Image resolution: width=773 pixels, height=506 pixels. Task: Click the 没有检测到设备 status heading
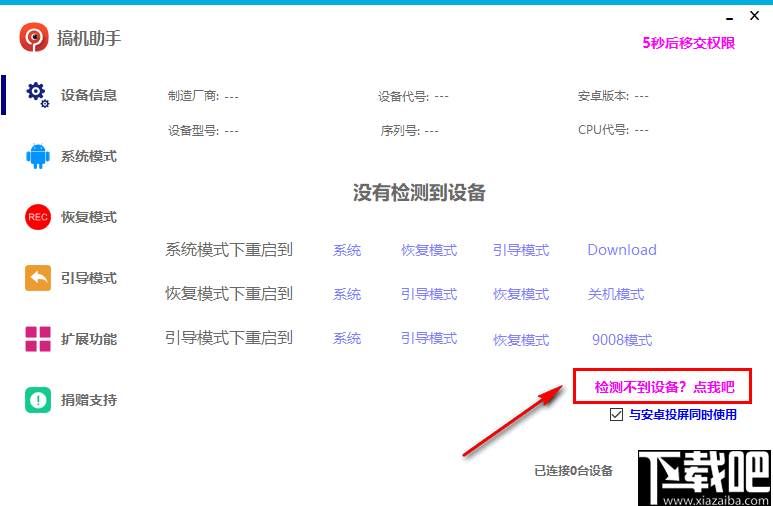[x=420, y=193]
